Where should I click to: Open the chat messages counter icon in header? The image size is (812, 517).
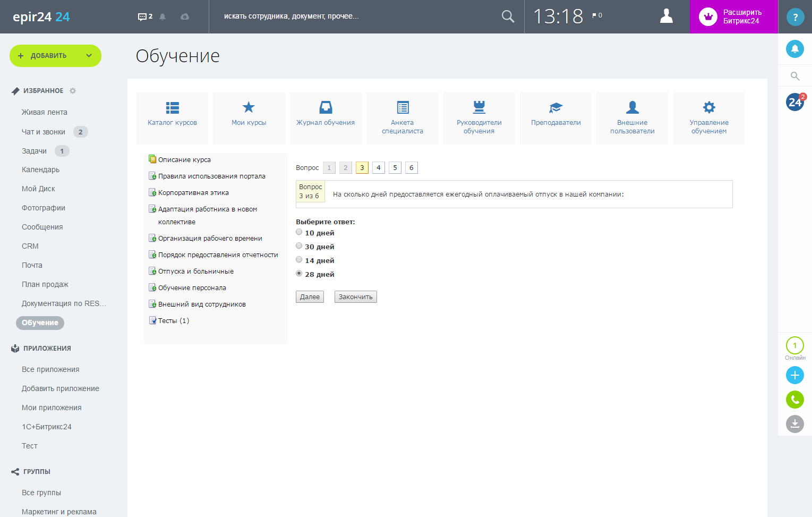click(145, 16)
